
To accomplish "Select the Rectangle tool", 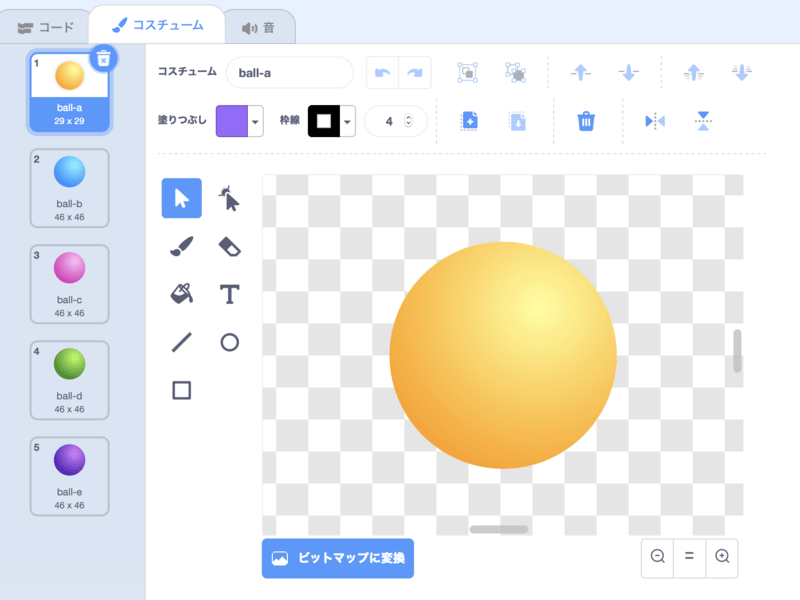I will pyautogui.click(x=181, y=390).
